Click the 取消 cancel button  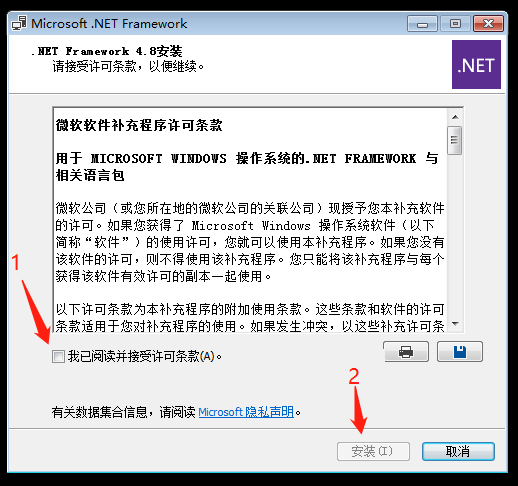coord(458,452)
